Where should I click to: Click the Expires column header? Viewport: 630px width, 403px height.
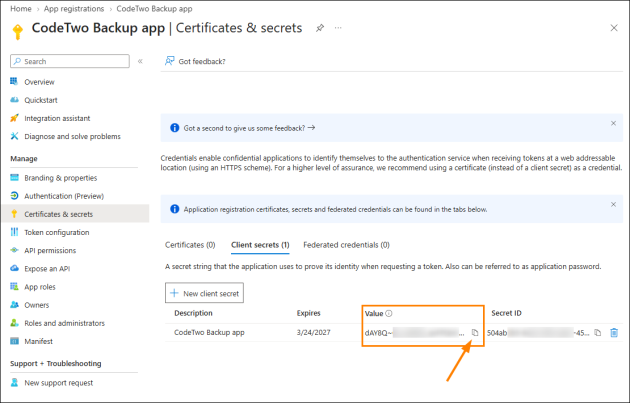coord(309,313)
